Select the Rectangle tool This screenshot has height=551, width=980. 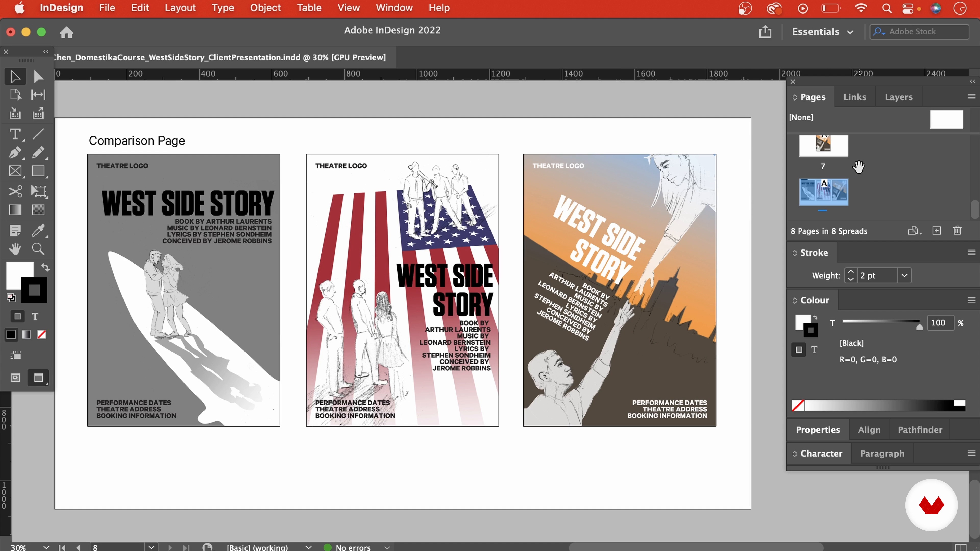coord(38,171)
